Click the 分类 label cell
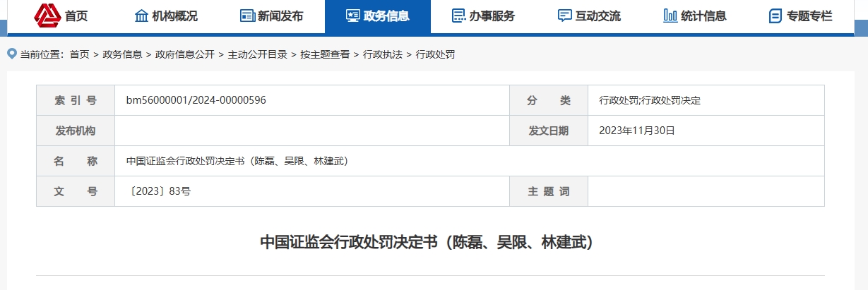 tap(549, 100)
